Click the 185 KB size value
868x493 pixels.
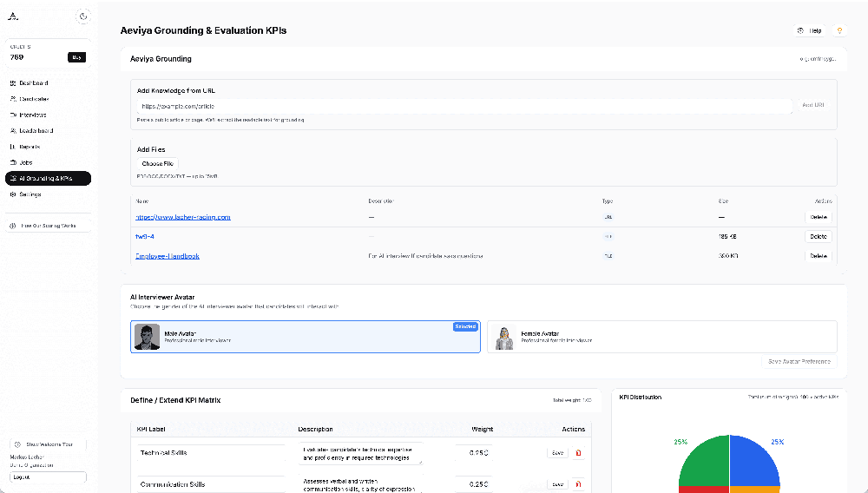(727, 237)
